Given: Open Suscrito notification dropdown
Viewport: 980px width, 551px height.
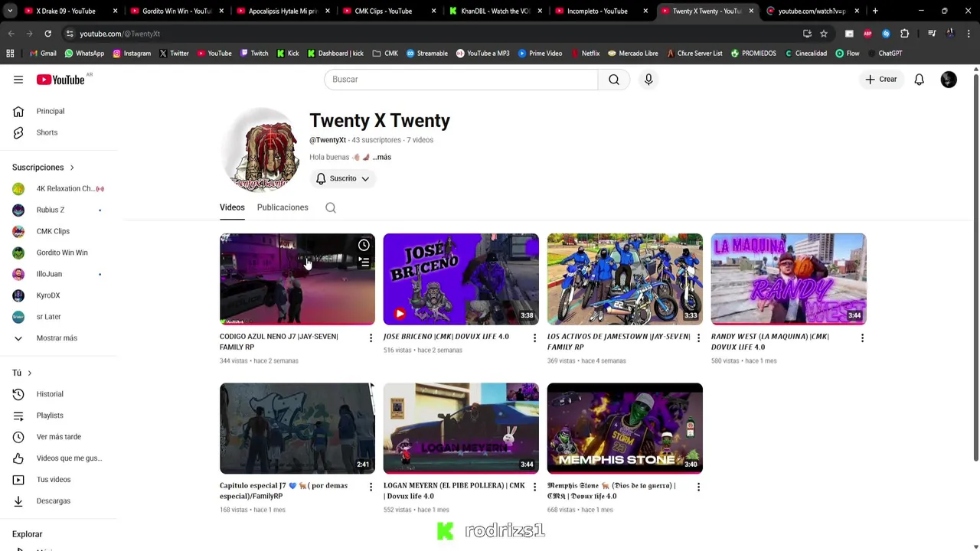Looking at the screenshot, I should pos(343,178).
